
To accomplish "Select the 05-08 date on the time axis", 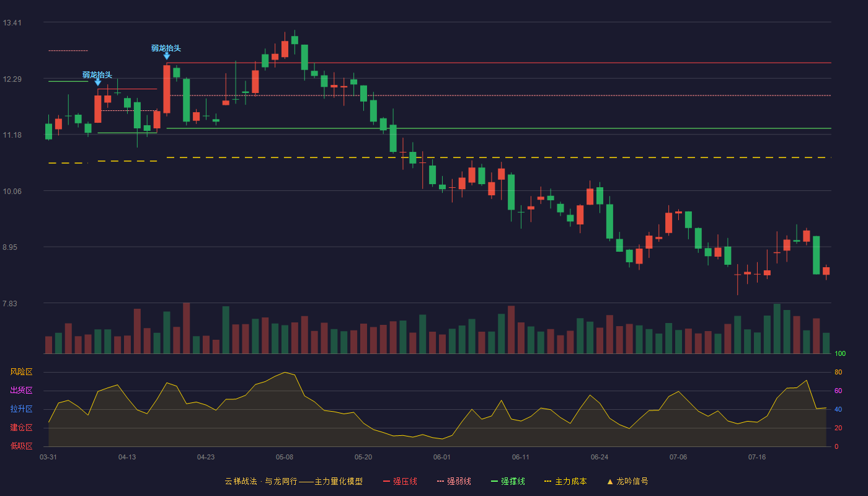I will click(x=285, y=457).
